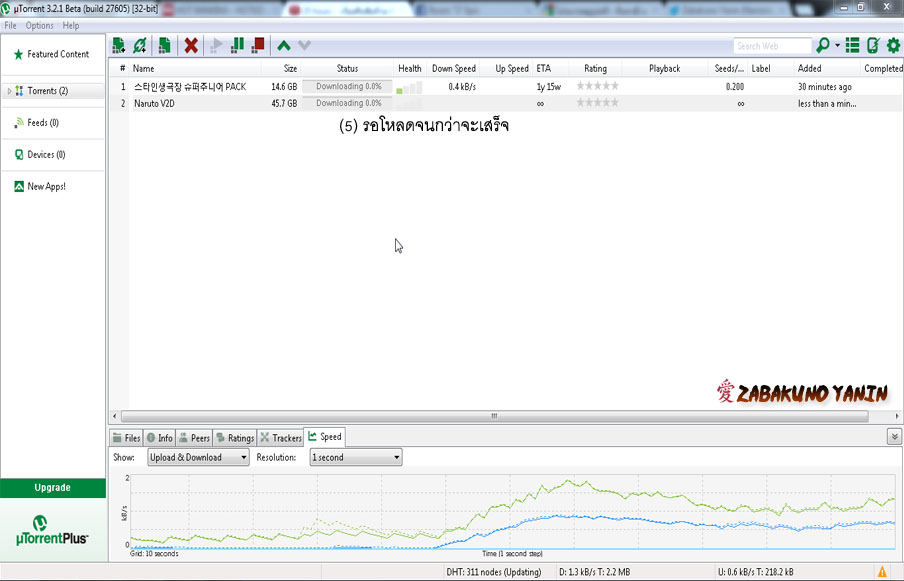Click Add Torrent from URL icon
This screenshot has height=581, width=904.
pyautogui.click(x=140, y=46)
